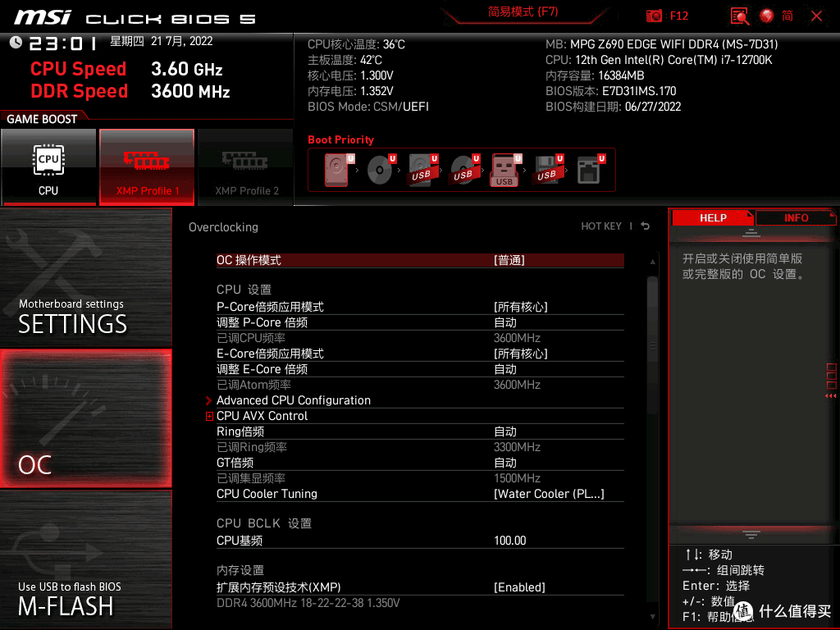Click the help panel top collapse handle
The width and height of the screenshot is (840, 630).
click(751, 233)
